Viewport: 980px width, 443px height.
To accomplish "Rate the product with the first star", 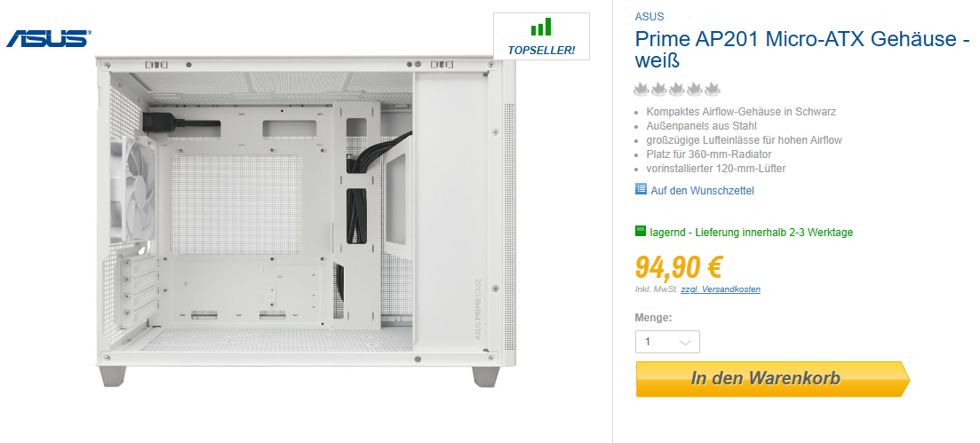I will point(641,90).
